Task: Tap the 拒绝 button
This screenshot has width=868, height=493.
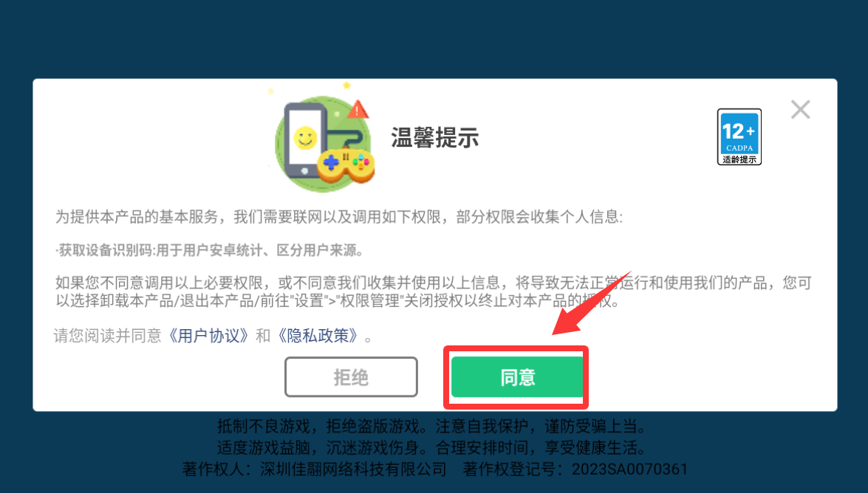Action: (x=351, y=377)
